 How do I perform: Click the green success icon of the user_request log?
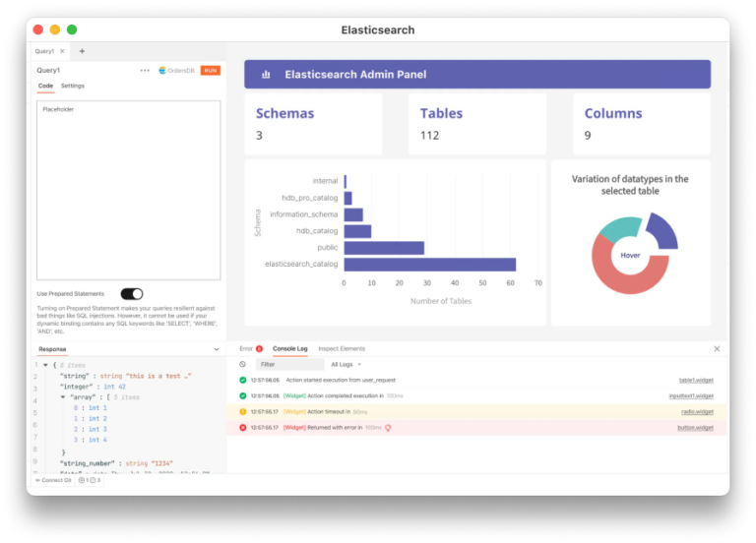[243, 380]
